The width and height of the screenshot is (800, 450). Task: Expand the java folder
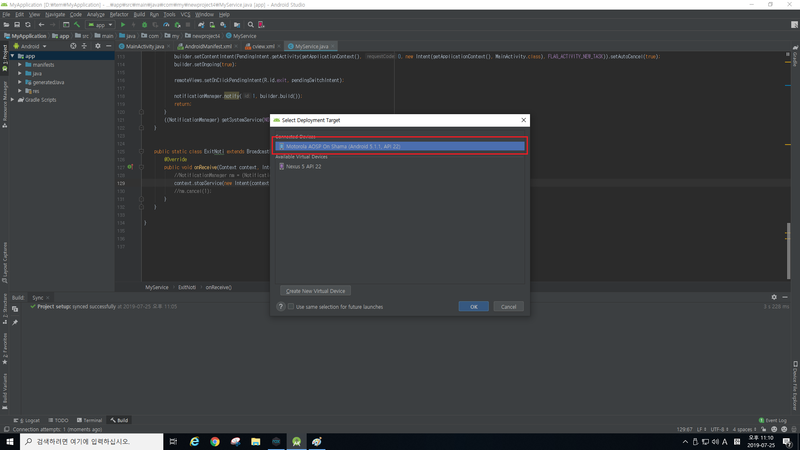pos(20,73)
